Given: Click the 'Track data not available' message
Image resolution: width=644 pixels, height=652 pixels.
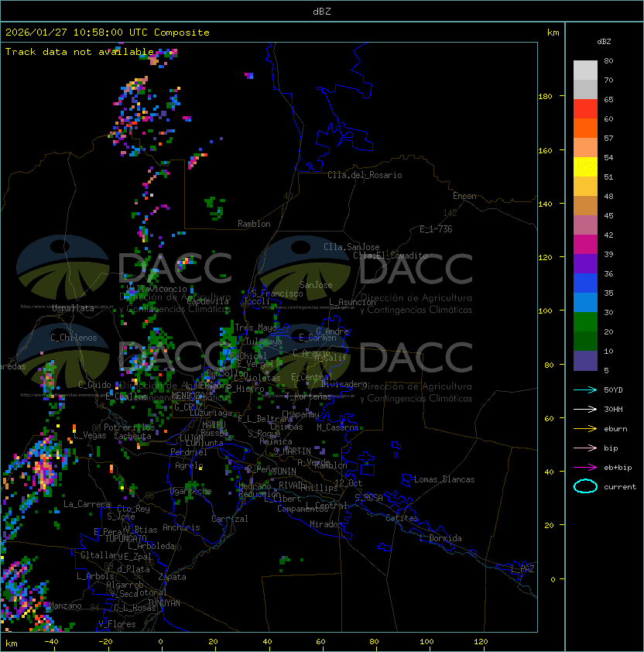Looking at the screenshot, I should click(x=80, y=52).
